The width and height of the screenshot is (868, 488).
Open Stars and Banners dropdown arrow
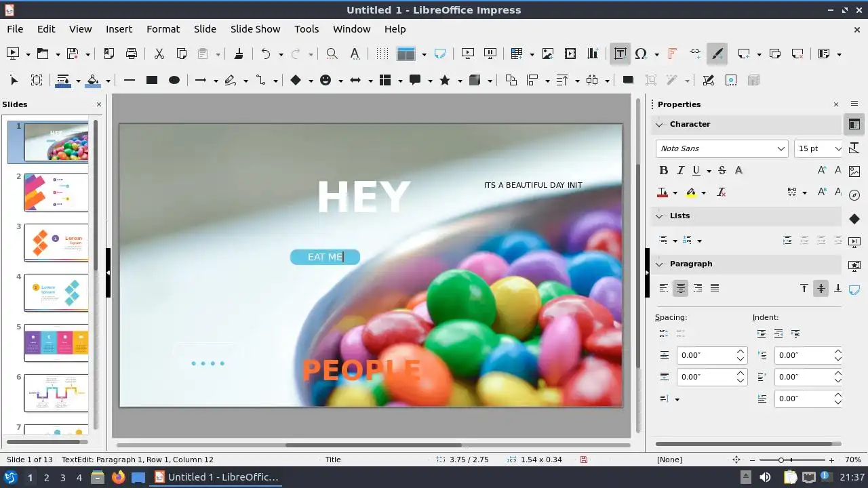click(x=460, y=81)
